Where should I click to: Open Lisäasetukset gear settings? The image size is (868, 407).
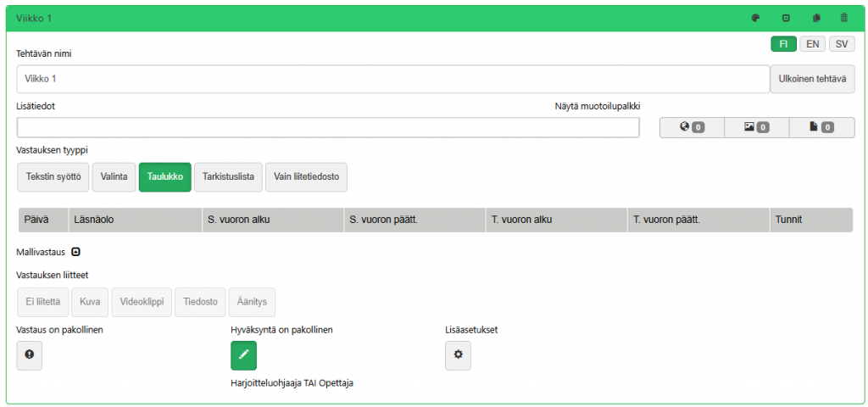coord(458,355)
